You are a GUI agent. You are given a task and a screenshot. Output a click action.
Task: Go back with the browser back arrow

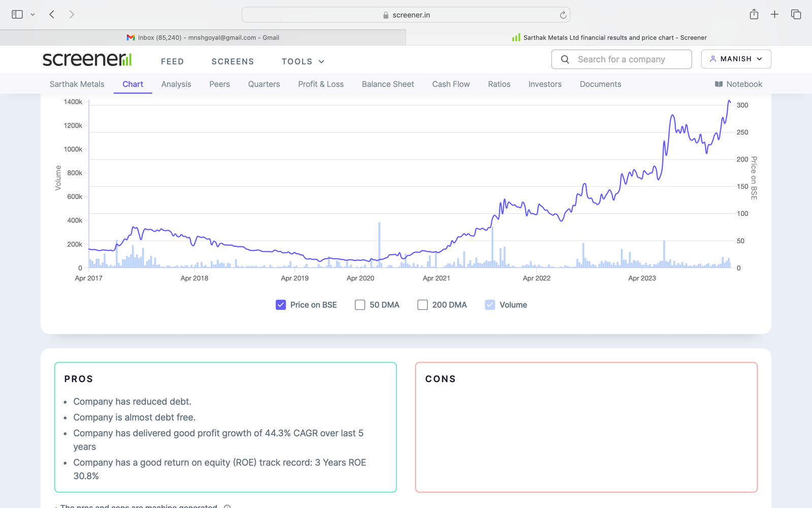click(x=52, y=15)
